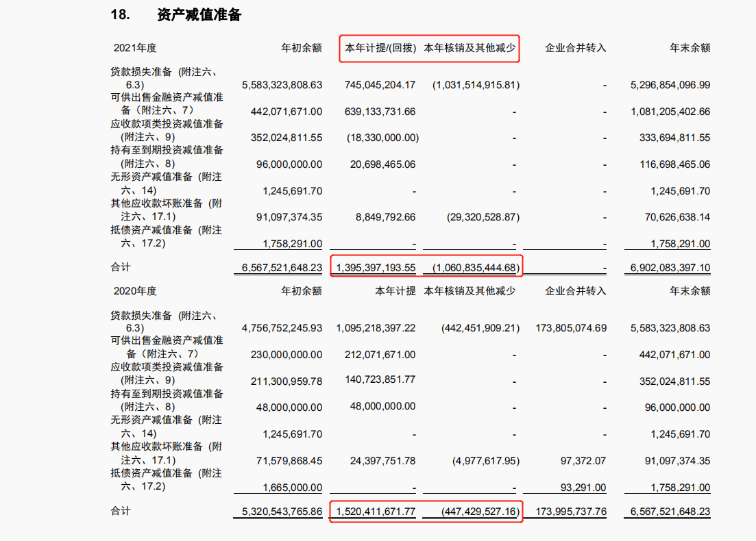Select the value 20,698,465.06
Viewport: 756px width, 541px height.
tap(383, 164)
